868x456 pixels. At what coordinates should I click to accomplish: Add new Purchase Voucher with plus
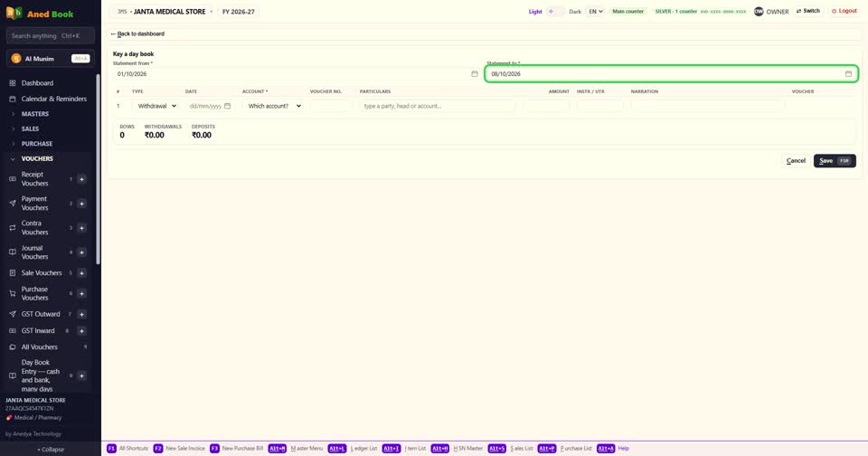point(81,293)
